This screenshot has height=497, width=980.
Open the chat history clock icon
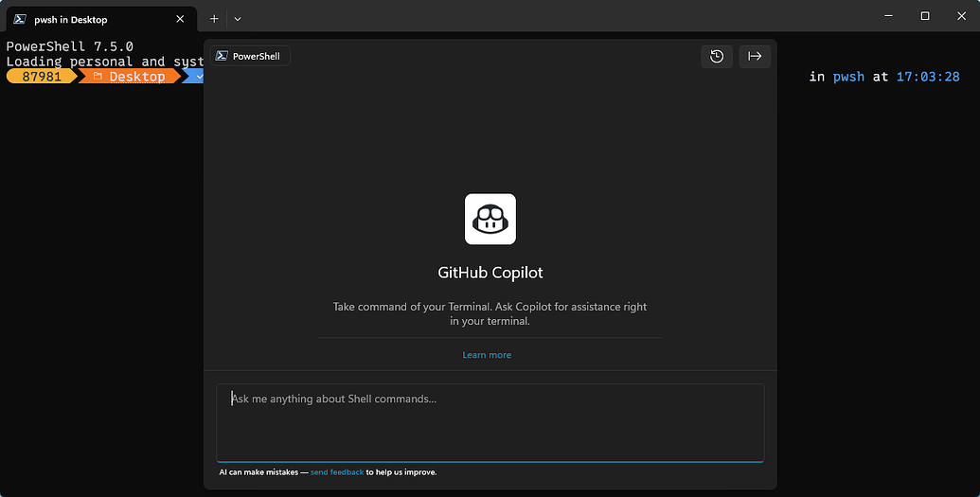[716, 56]
